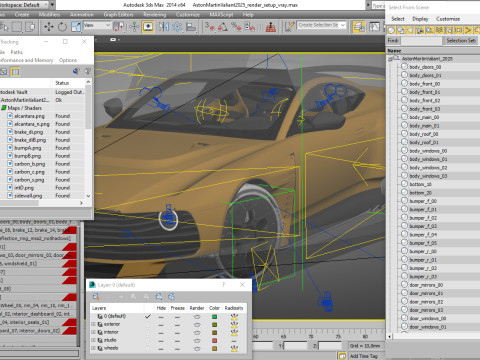
Task: Open the MAXScript menu
Action: coord(221,15)
